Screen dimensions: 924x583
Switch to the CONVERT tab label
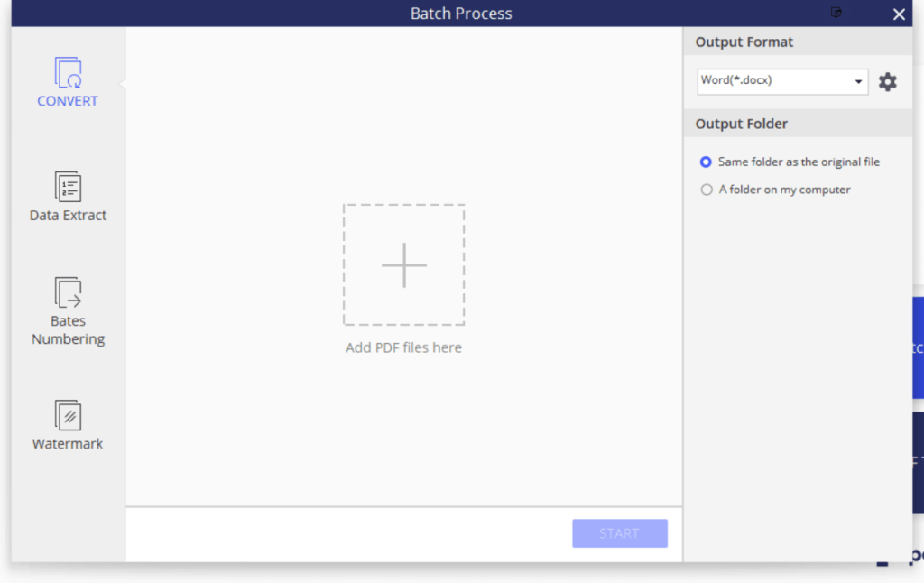(x=68, y=101)
